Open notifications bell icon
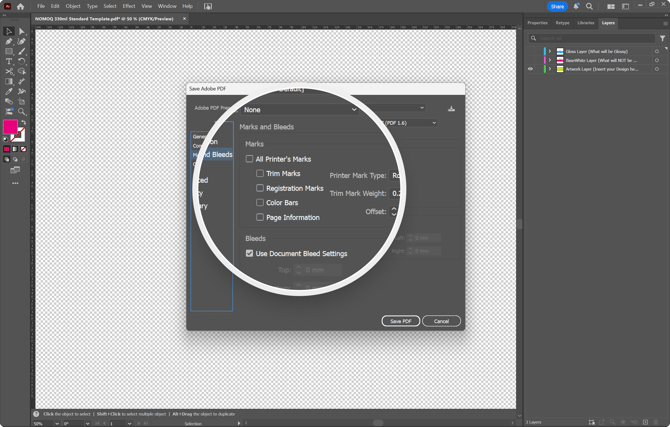The width and height of the screenshot is (670, 427). coord(576,6)
